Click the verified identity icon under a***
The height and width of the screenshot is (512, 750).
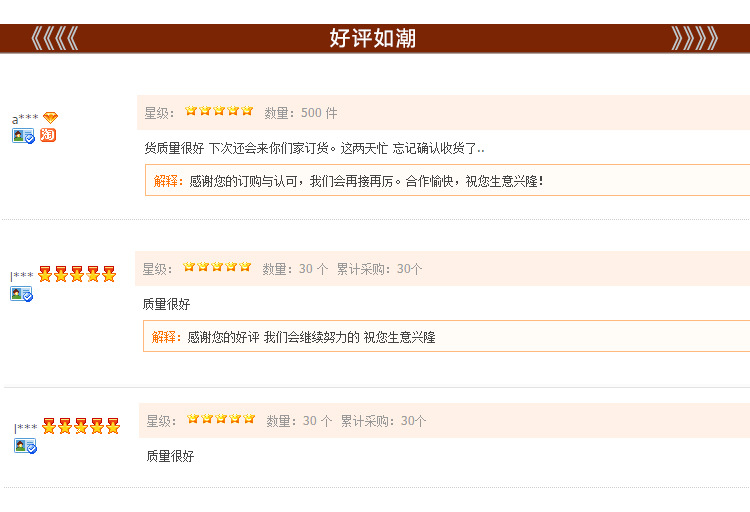tap(23, 136)
